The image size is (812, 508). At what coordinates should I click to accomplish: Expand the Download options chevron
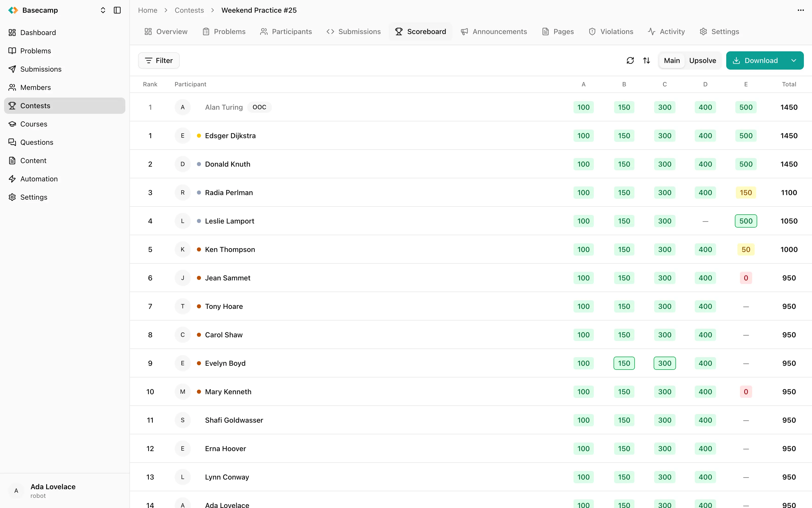(793, 60)
